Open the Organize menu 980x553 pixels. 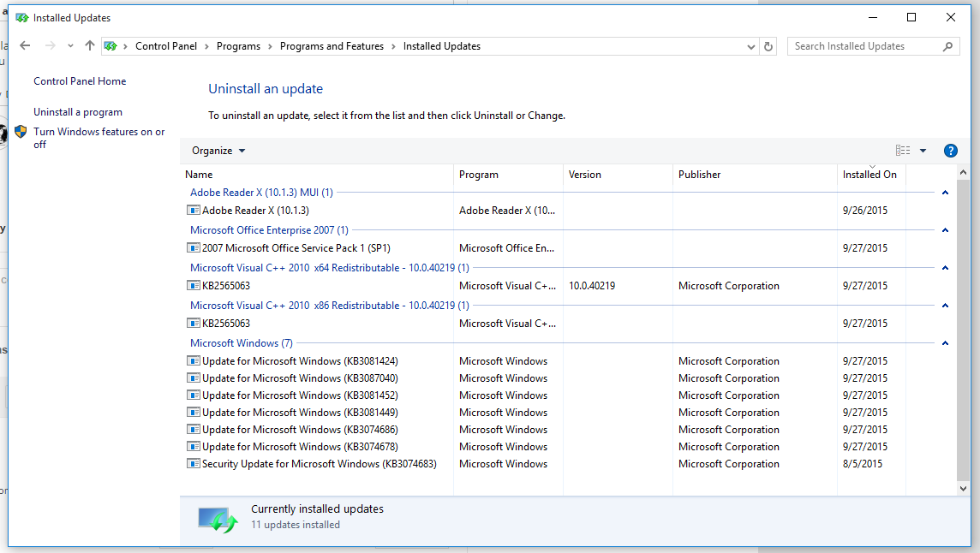click(x=218, y=151)
